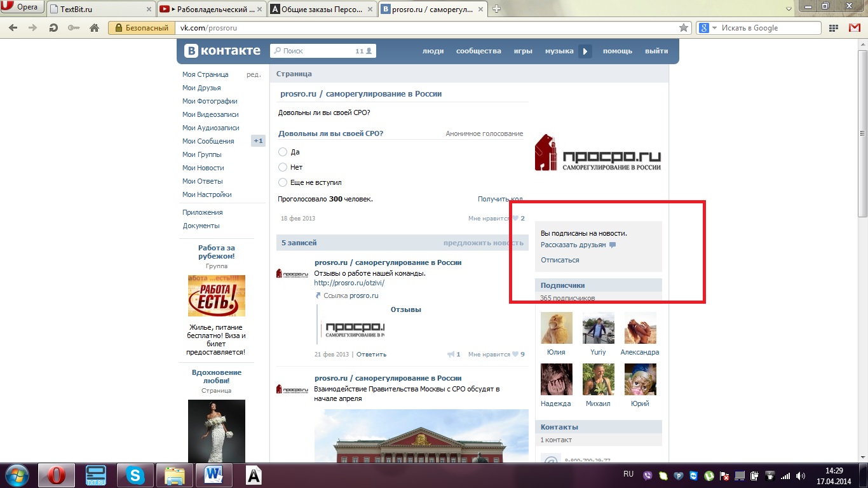Screen dimensions: 868x488
Task: Click ред. next to Моя Страница
Action: 254,74
